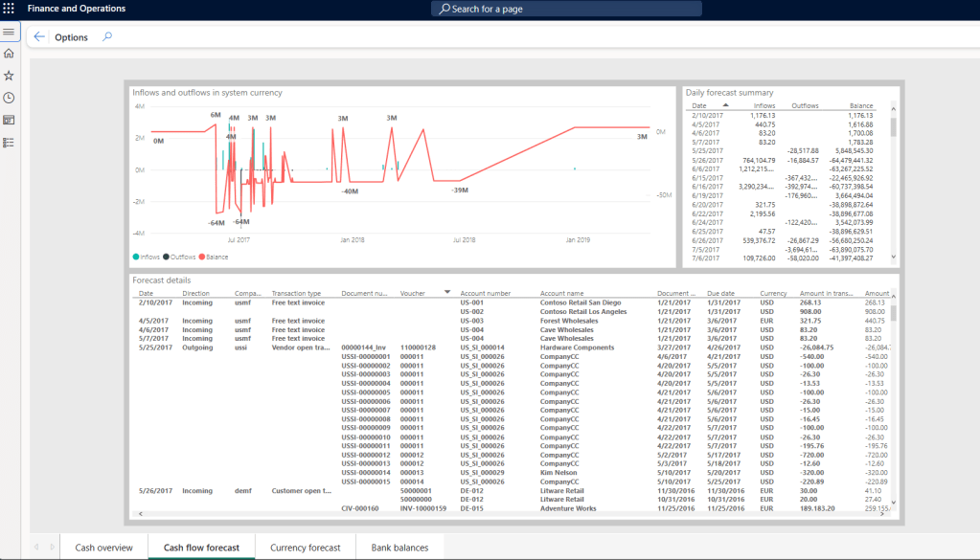Open Recent clock icon in sidebar
Image resolution: width=980 pixels, height=560 pixels.
click(9, 98)
